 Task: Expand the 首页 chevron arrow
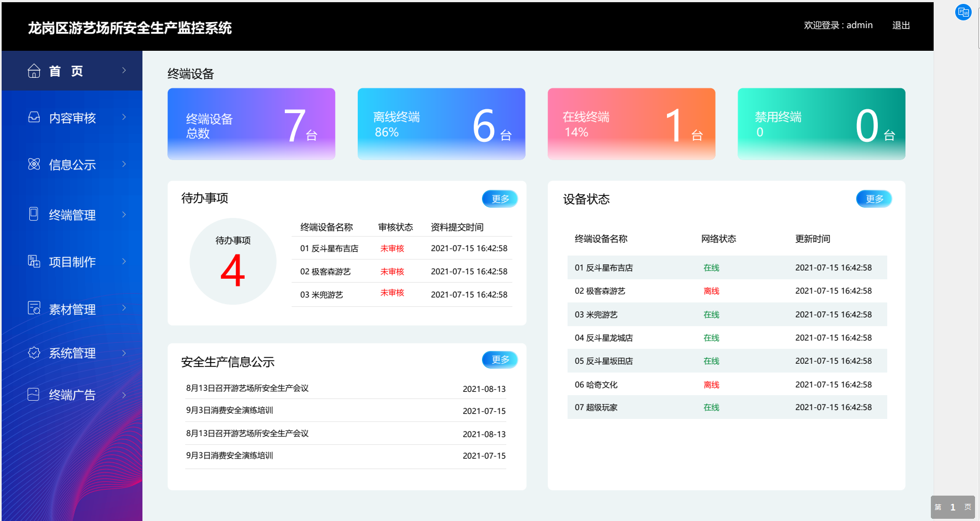coord(124,70)
